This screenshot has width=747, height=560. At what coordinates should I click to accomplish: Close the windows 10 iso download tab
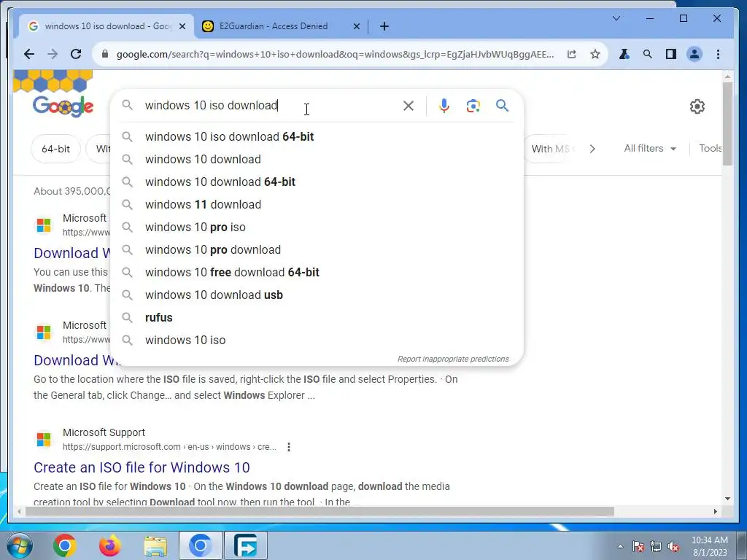click(x=182, y=27)
